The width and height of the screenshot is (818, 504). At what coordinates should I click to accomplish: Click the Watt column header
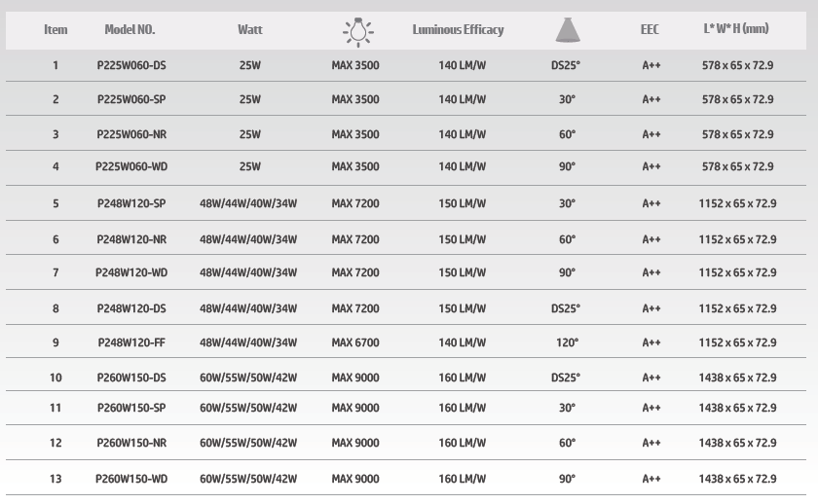point(249,30)
